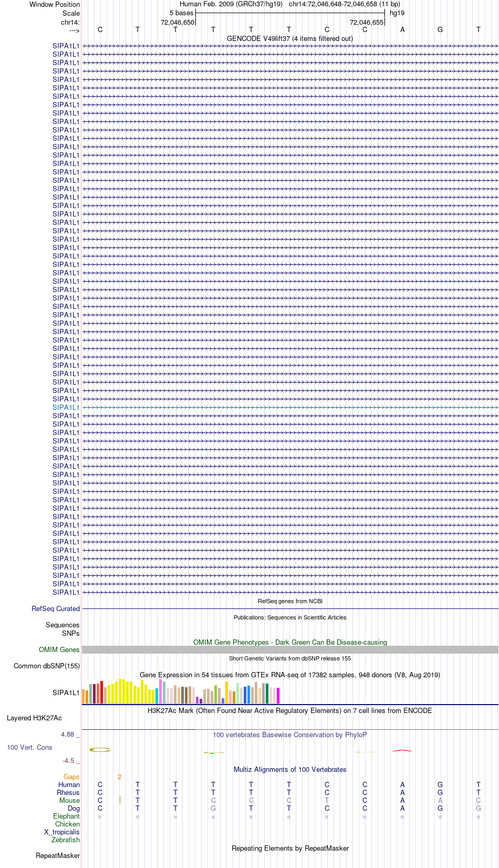
Task: Click the hg19 label beside the scale bar
Action: (397, 13)
